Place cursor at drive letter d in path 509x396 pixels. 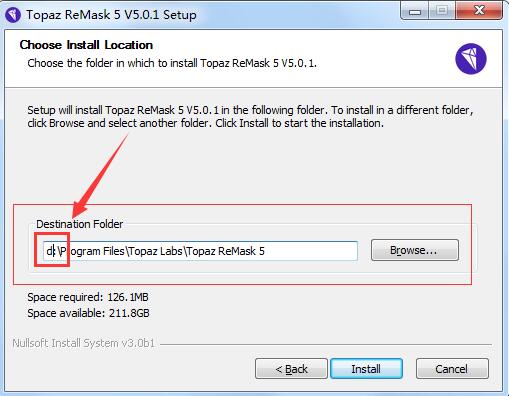49,251
